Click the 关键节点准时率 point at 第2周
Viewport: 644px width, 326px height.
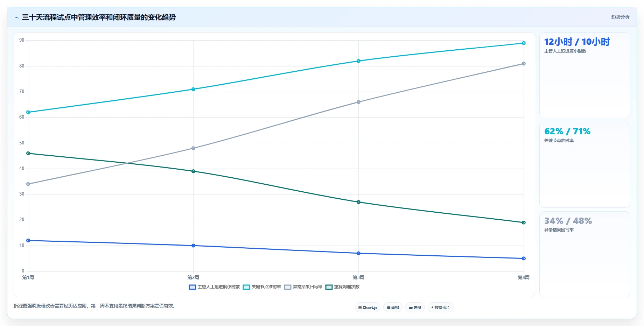coord(193,89)
